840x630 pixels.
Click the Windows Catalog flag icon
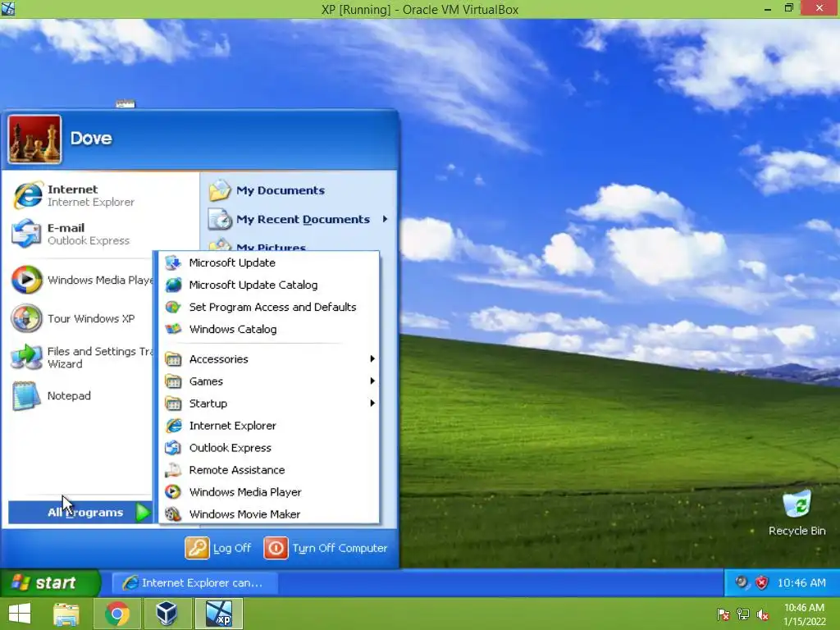click(173, 329)
